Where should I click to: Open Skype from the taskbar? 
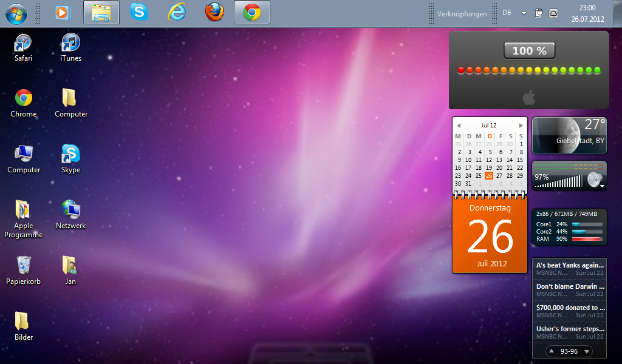coord(139,12)
